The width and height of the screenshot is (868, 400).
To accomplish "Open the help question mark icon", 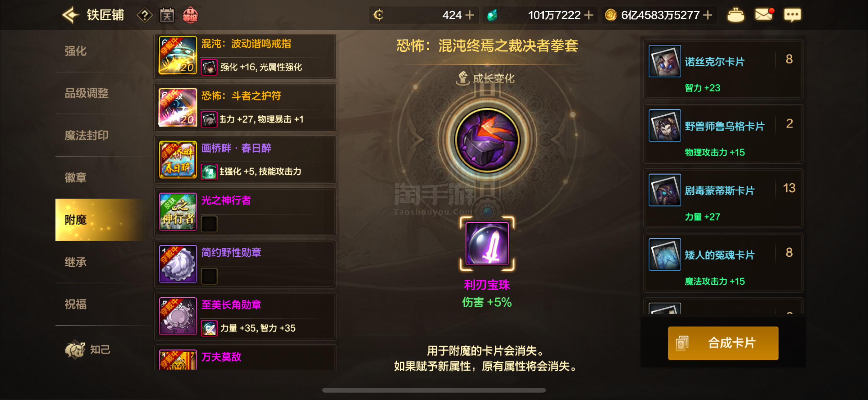I will point(145,16).
